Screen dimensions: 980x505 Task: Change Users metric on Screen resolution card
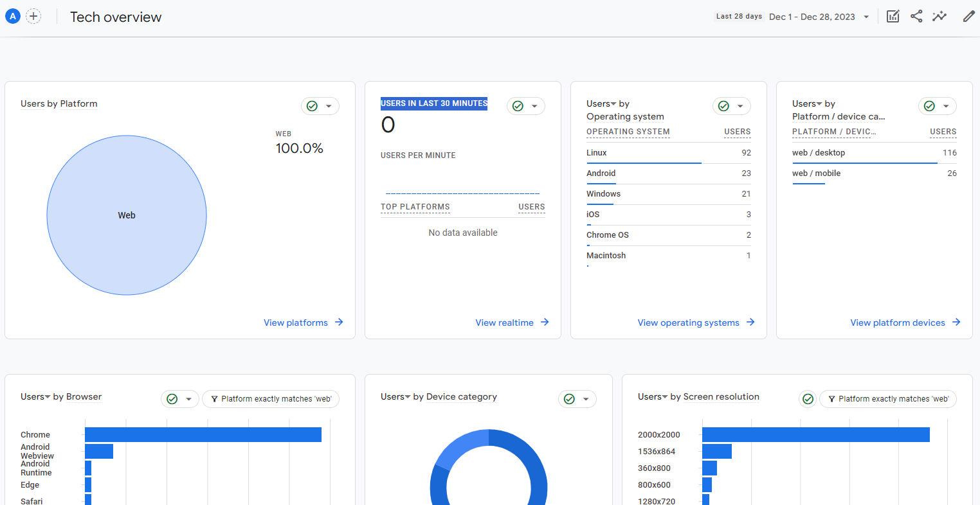(653, 396)
